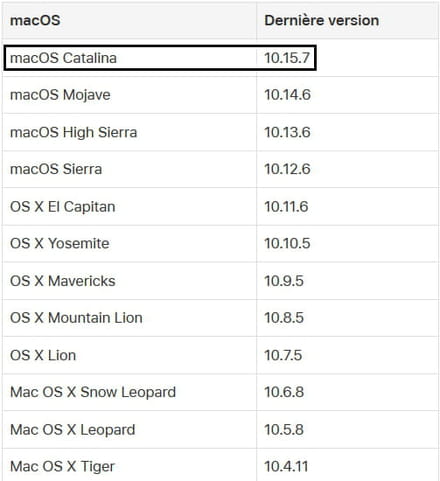Click the macOS Sierra entry
Viewport: 440px width, 481px height.
[56, 169]
